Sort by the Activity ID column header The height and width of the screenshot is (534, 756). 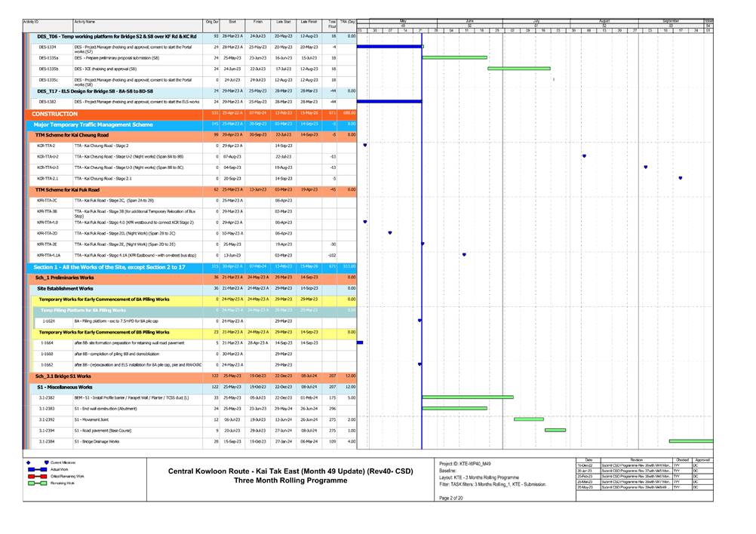coord(32,23)
